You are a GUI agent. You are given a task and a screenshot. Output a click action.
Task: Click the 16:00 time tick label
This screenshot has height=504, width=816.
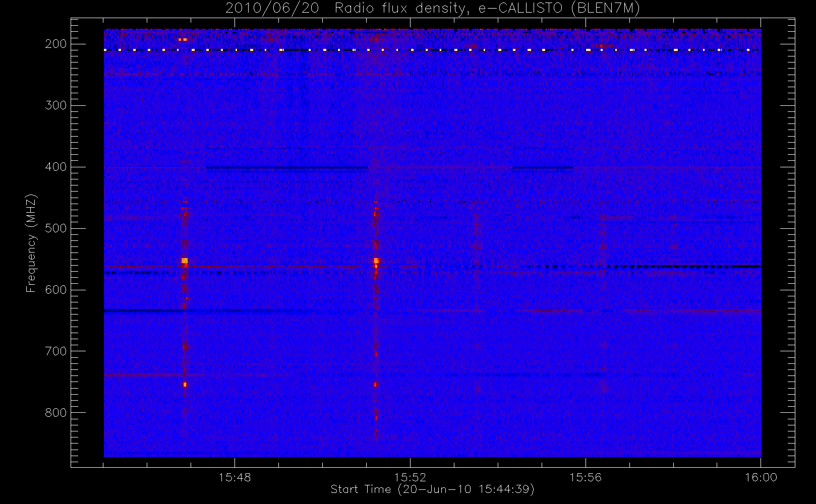pyautogui.click(x=761, y=477)
